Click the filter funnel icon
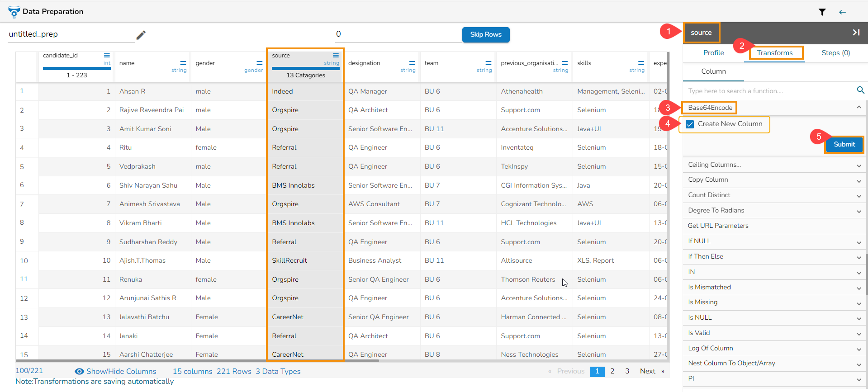 822,12
